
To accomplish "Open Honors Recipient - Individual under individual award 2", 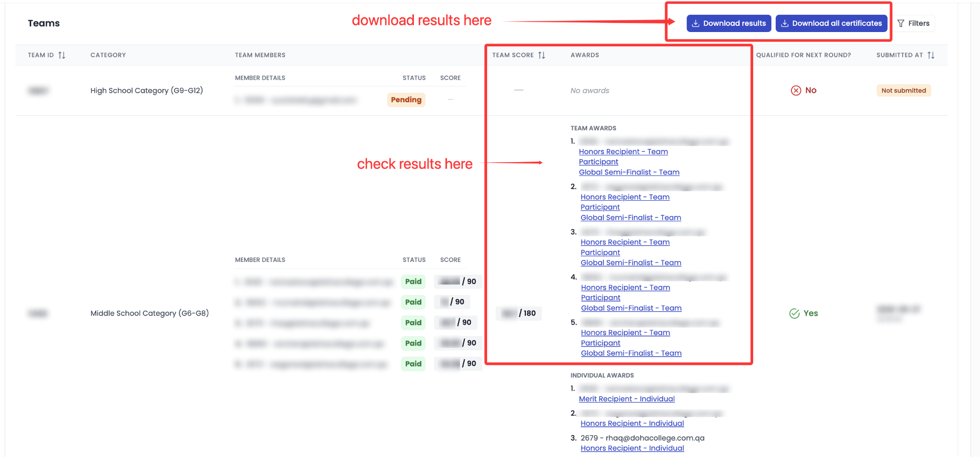I will tap(632, 424).
